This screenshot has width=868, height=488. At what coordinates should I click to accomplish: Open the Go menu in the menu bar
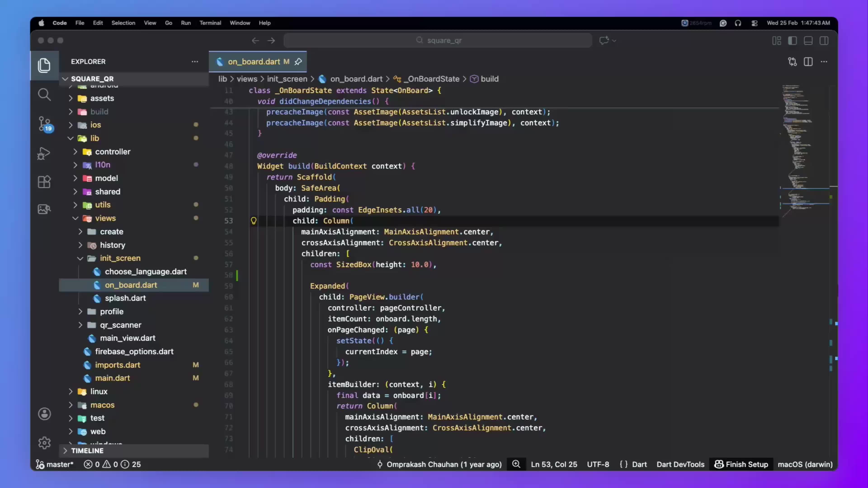click(168, 23)
